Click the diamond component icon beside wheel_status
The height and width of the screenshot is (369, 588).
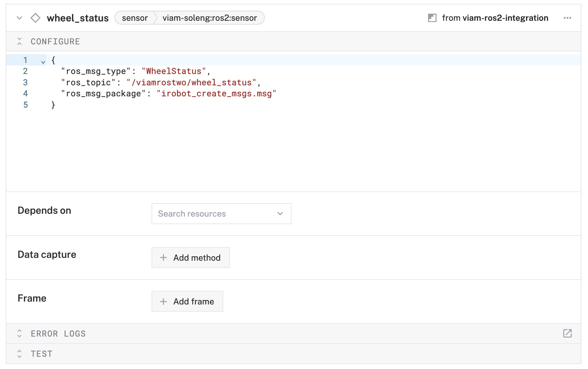pos(36,18)
